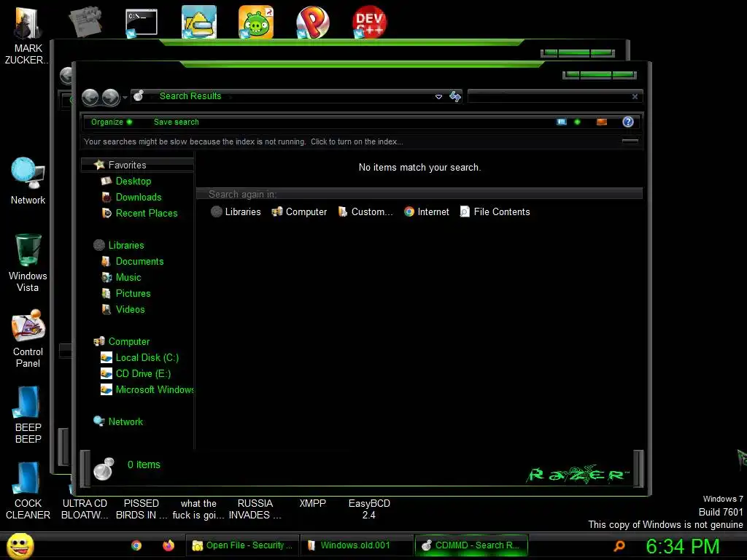The height and width of the screenshot is (560, 747).
Task: Launch Firefox from the taskbar
Action: (169, 545)
